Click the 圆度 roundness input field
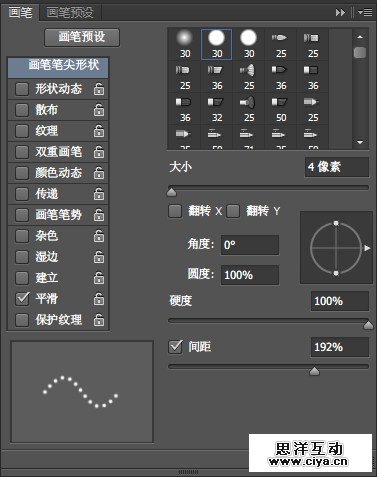 click(250, 275)
